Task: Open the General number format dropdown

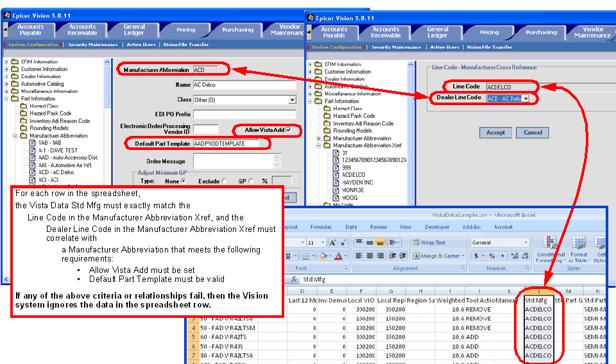Action: [x=526, y=242]
